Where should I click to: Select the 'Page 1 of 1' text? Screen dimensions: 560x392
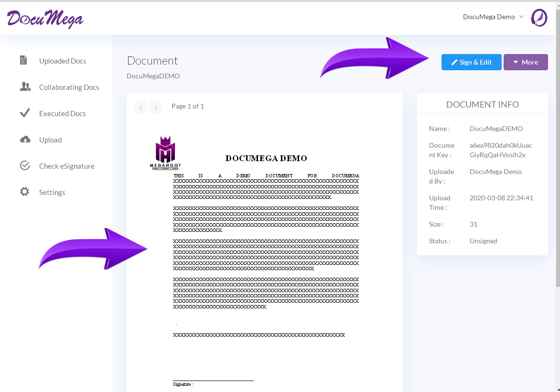coord(187,106)
